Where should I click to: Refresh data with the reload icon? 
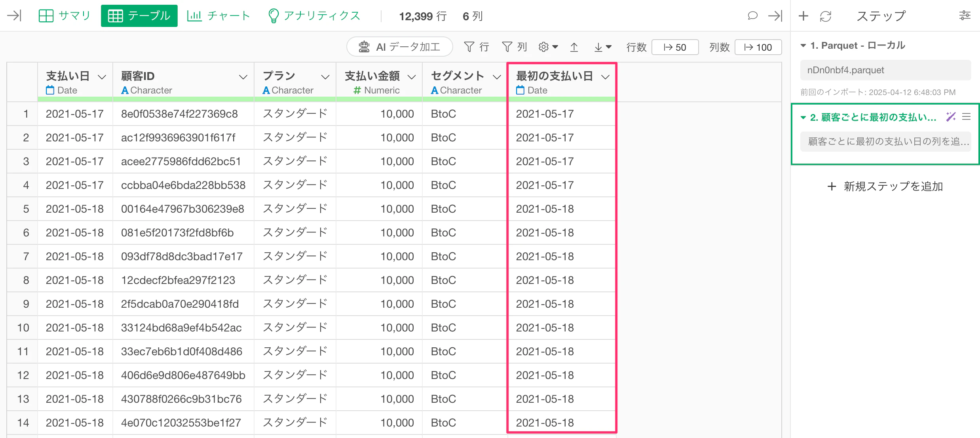click(826, 16)
